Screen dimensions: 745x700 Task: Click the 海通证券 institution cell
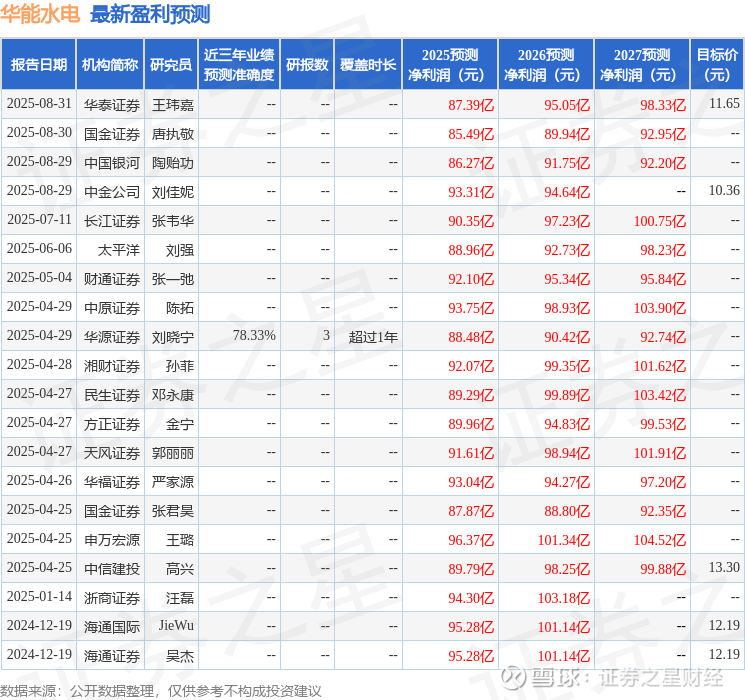(112, 656)
